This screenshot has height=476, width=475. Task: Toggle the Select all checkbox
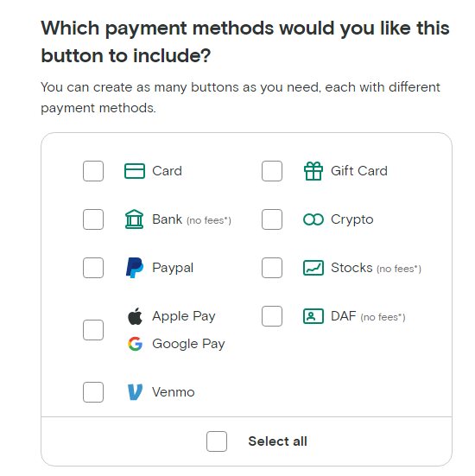(217, 441)
